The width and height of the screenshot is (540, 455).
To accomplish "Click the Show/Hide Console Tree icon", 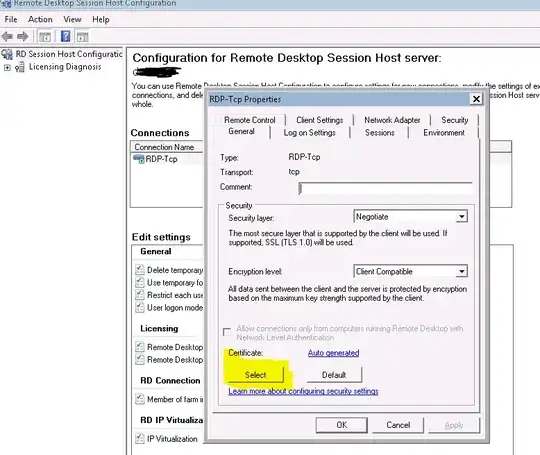I will pyautogui.click(x=45, y=37).
